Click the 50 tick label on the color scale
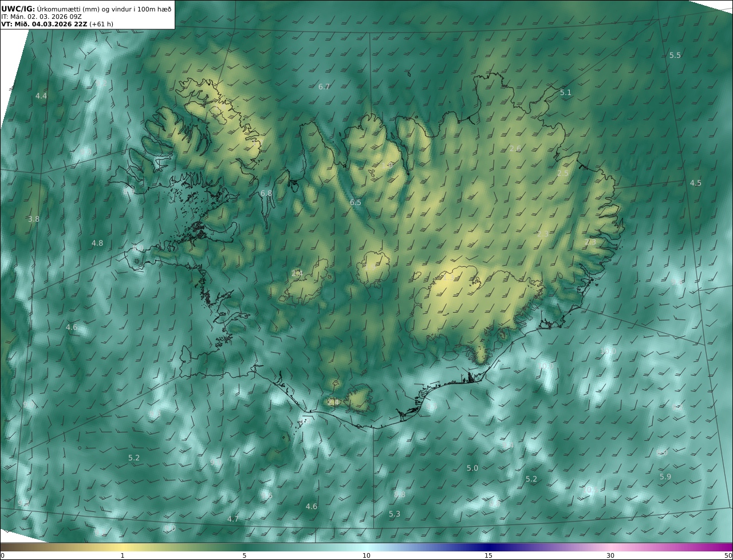The image size is (733, 560). (728, 555)
